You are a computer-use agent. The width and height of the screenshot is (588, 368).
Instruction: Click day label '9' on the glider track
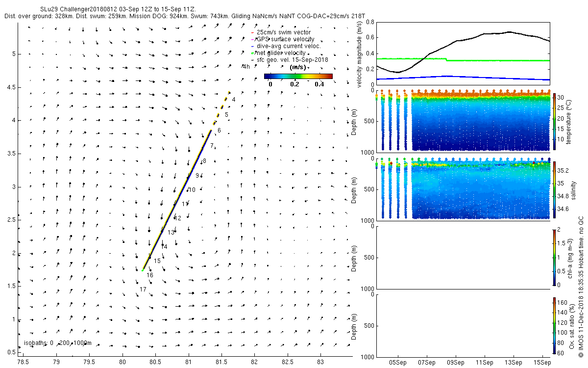pyautogui.click(x=197, y=176)
